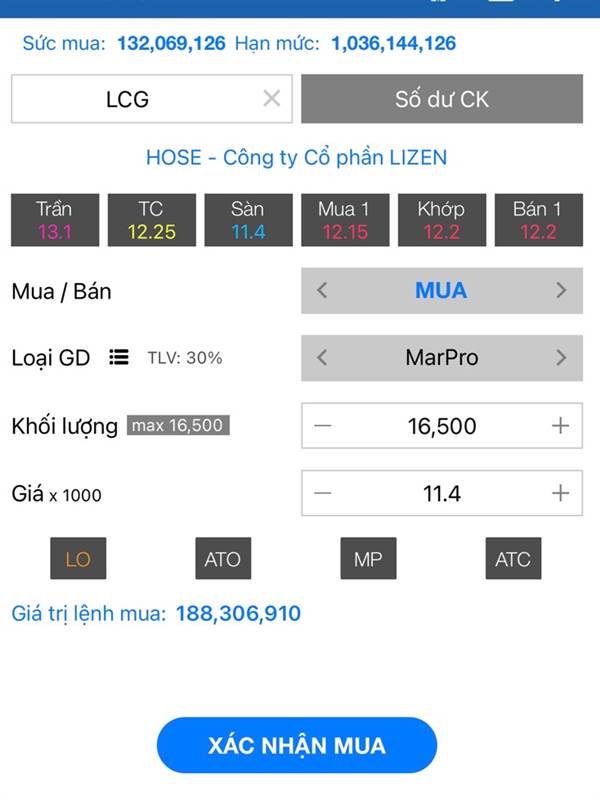Open the Loại GD list icon
This screenshot has width=600, height=800.
(x=118, y=357)
